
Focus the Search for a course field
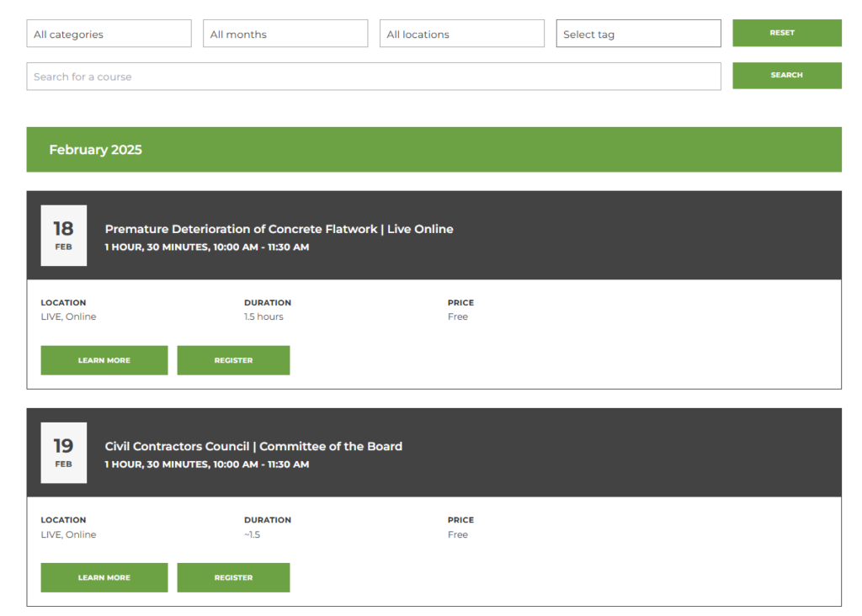coord(374,77)
